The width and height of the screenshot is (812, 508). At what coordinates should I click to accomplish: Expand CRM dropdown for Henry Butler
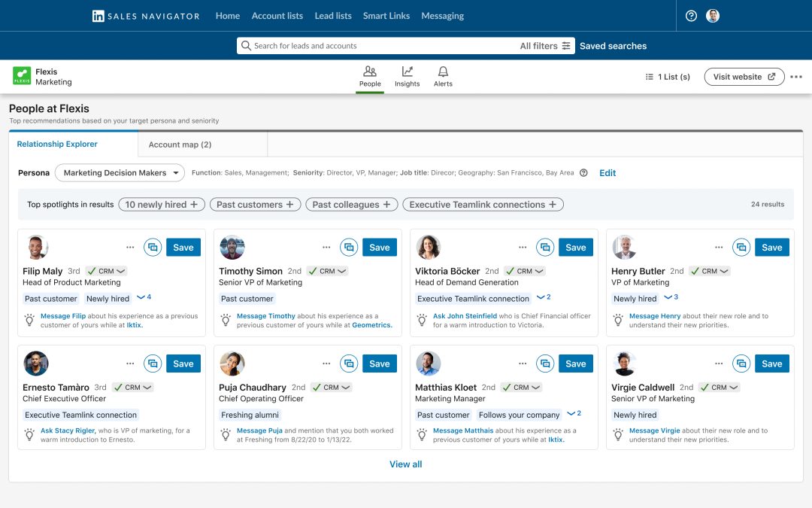click(710, 271)
